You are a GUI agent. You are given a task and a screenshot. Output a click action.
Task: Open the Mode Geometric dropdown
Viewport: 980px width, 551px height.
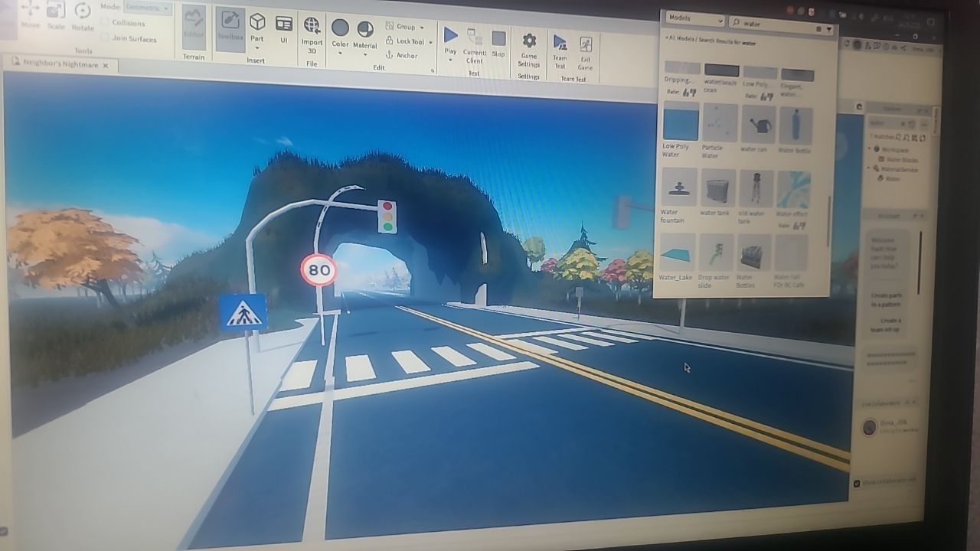[147, 8]
